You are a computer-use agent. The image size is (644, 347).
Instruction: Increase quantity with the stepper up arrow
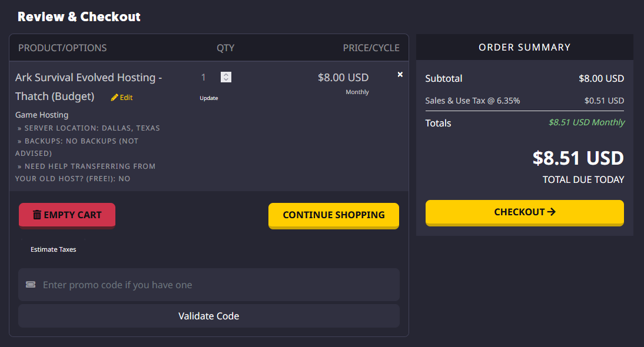(226, 74)
